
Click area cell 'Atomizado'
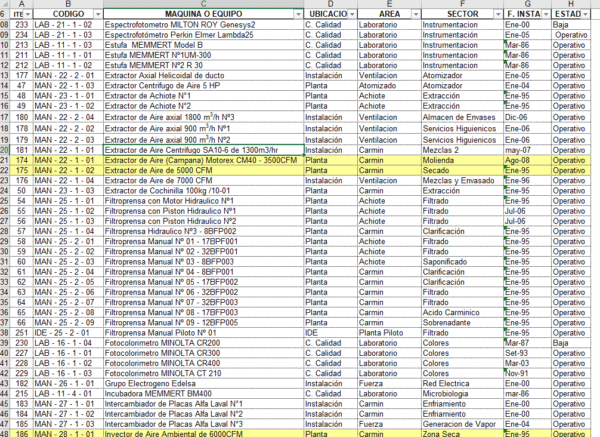[389, 86]
